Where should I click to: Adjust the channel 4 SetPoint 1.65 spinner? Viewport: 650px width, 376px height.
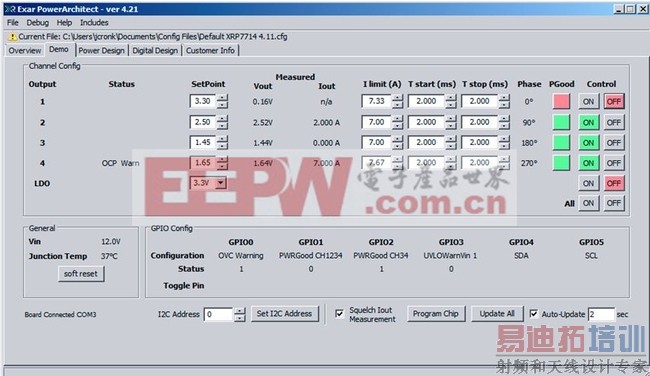pyautogui.click(x=223, y=163)
